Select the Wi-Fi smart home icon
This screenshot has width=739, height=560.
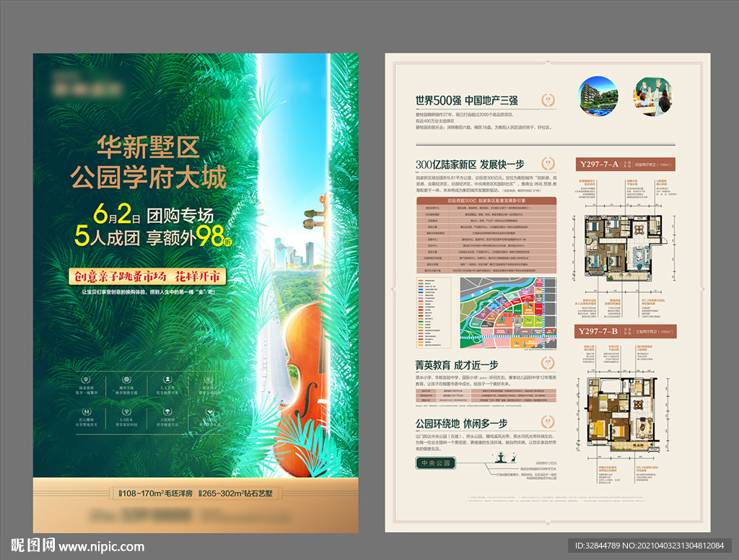click(x=127, y=411)
